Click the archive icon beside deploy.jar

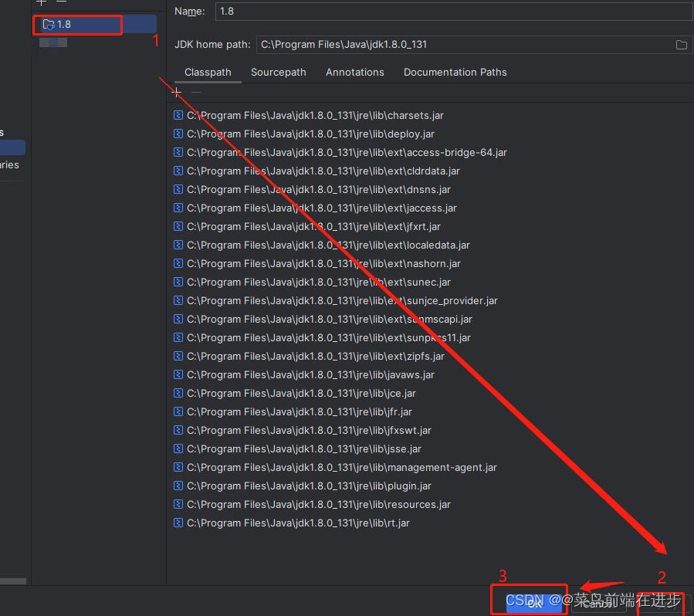coord(178,134)
